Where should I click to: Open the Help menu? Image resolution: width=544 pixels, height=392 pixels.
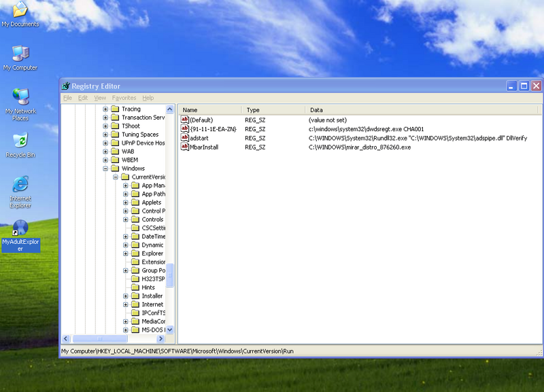pyautogui.click(x=148, y=98)
